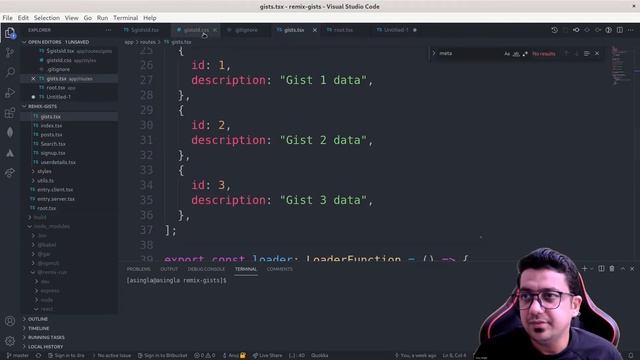Click Sign in to Jira in status bar
This screenshot has width=640, height=360.
pos(66,356)
